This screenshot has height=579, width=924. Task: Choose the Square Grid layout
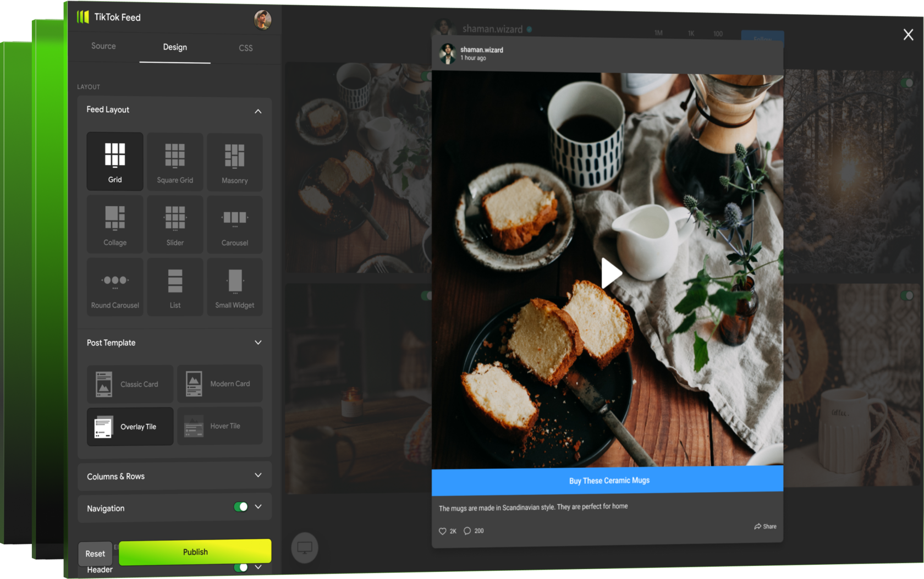click(x=175, y=162)
